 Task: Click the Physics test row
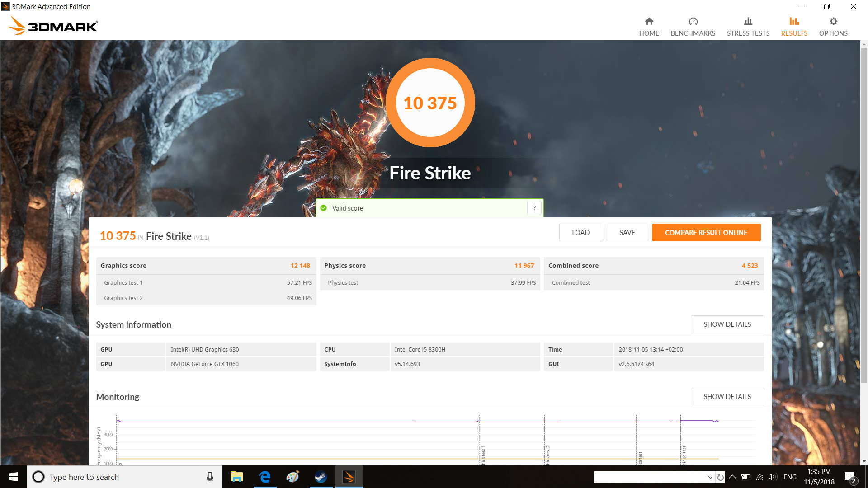(x=430, y=283)
